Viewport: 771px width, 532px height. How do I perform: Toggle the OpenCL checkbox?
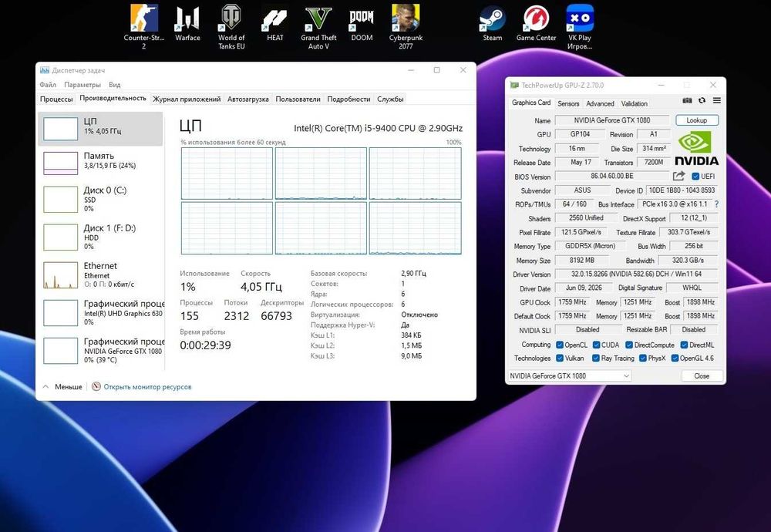(x=560, y=345)
